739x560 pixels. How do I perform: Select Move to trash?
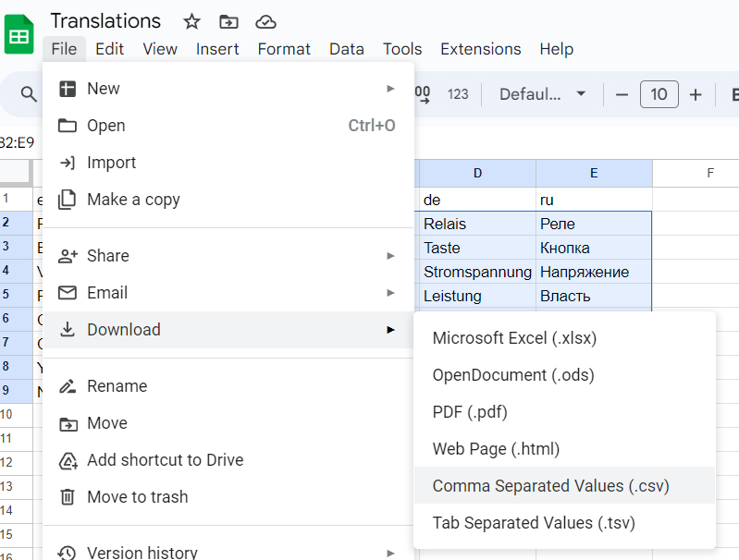pos(228,497)
